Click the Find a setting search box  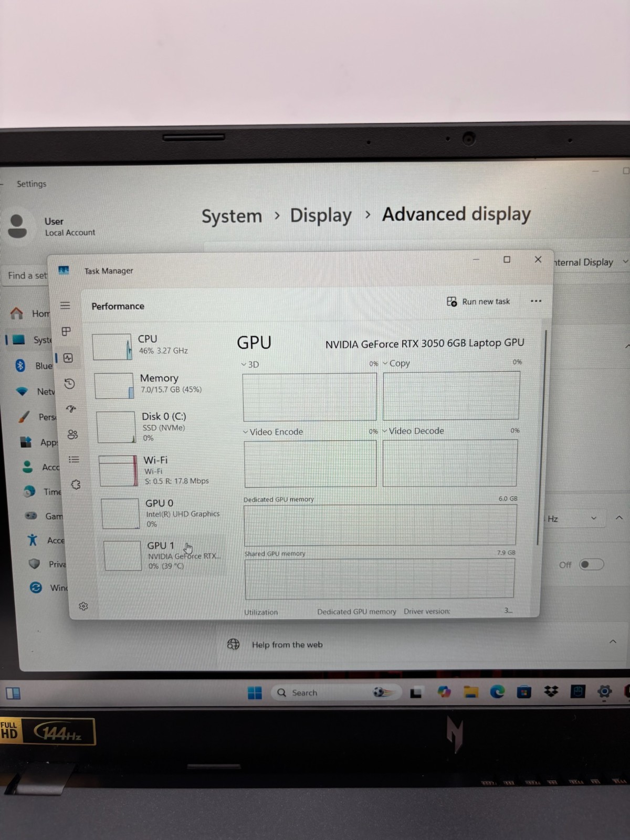(26, 275)
